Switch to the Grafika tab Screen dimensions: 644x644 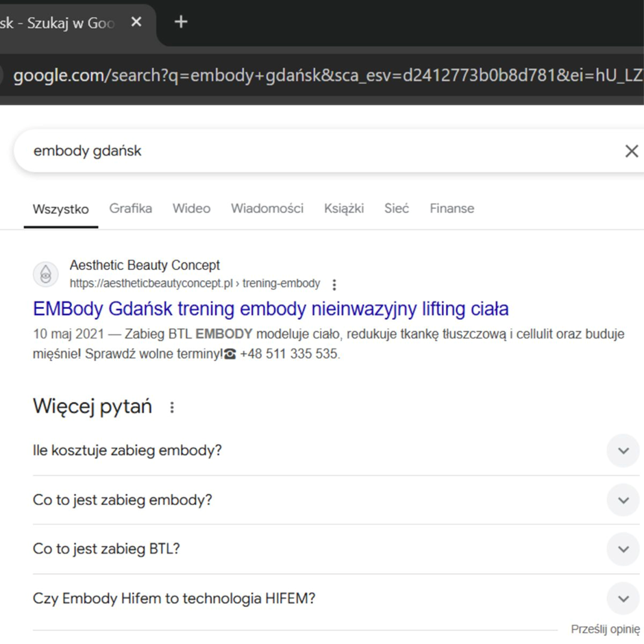point(131,209)
